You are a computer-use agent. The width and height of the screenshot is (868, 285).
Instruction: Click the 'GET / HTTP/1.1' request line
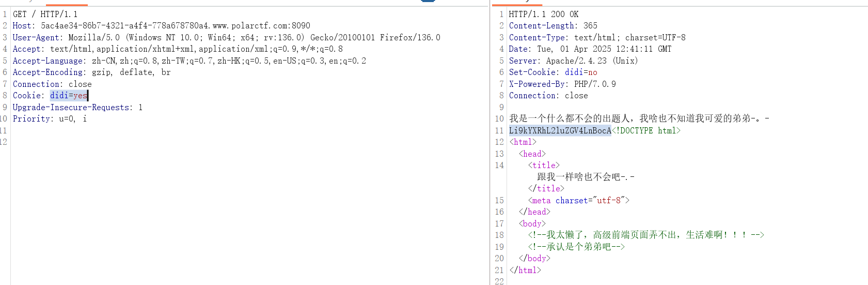pyautogui.click(x=45, y=14)
